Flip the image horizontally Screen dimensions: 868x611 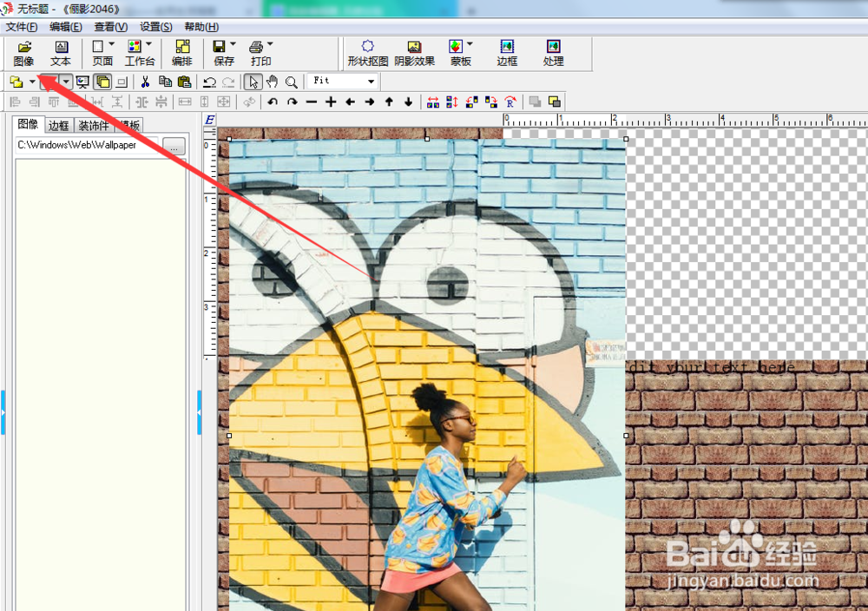[x=433, y=102]
